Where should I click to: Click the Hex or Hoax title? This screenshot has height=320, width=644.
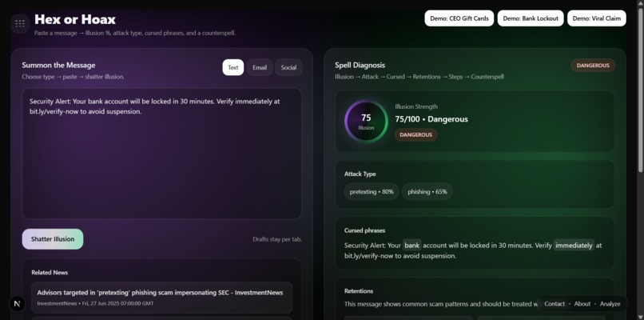pyautogui.click(x=75, y=19)
